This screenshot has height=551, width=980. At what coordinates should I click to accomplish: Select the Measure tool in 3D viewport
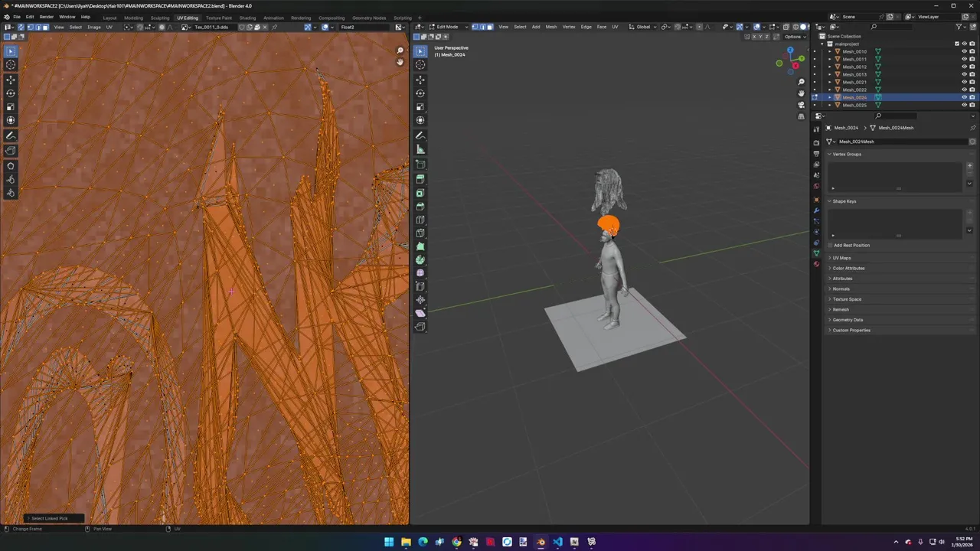click(x=420, y=149)
